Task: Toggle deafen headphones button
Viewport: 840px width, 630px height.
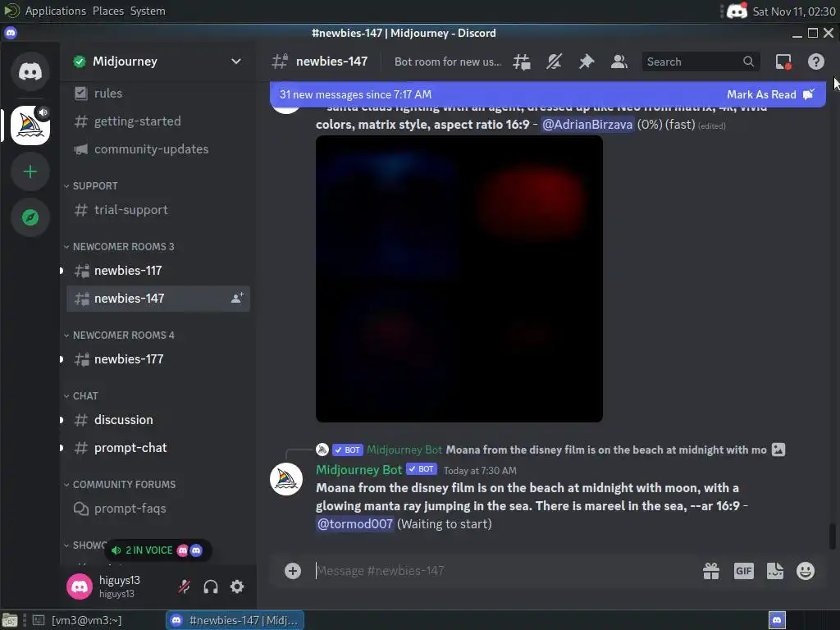Action: coord(211,587)
